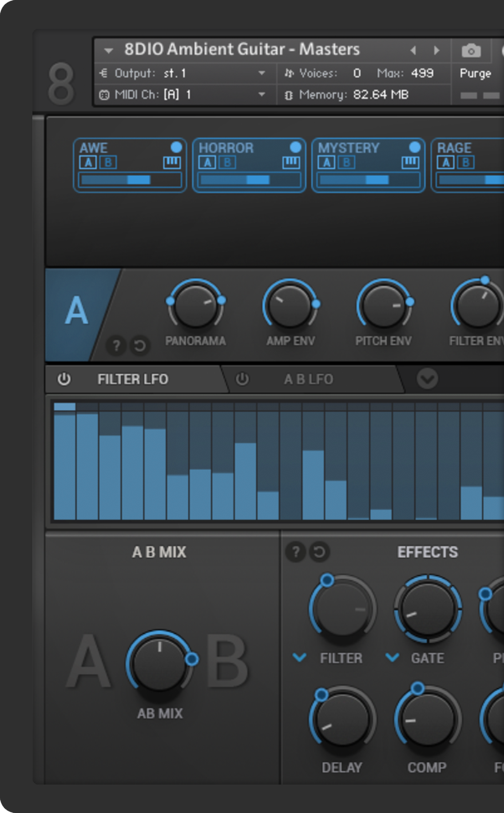This screenshot has height=813, width=504.
Task: Select layer B in the RAGE preset
Action: tap(466, 163)
